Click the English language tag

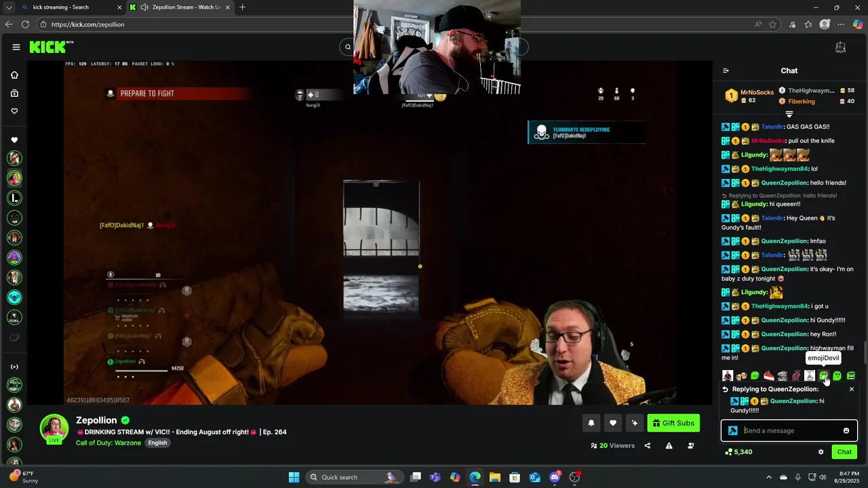click(157, 443)
